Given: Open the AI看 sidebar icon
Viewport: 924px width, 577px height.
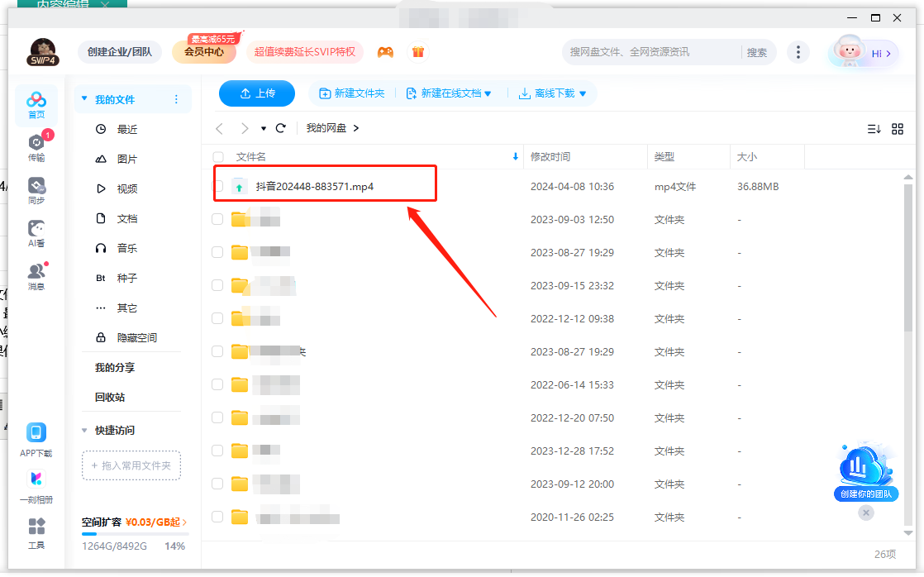Looking at the screenshot, I should (36, 232).
